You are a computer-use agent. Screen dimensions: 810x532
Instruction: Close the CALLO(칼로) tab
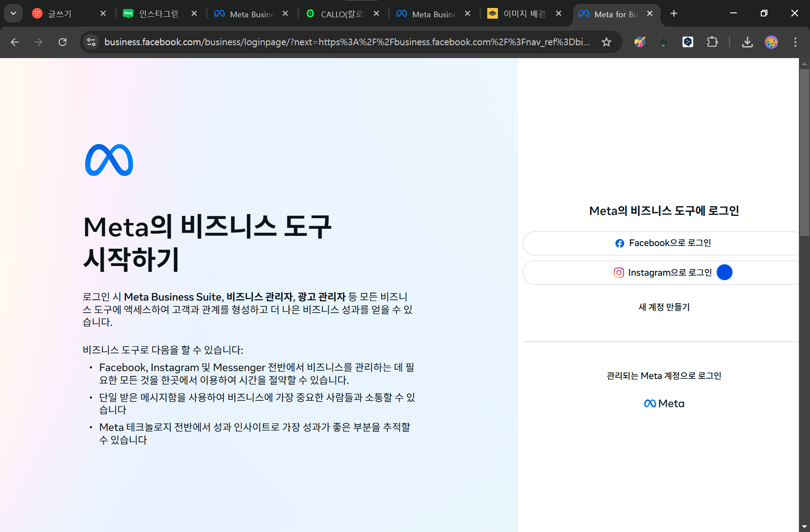[376, 14]
